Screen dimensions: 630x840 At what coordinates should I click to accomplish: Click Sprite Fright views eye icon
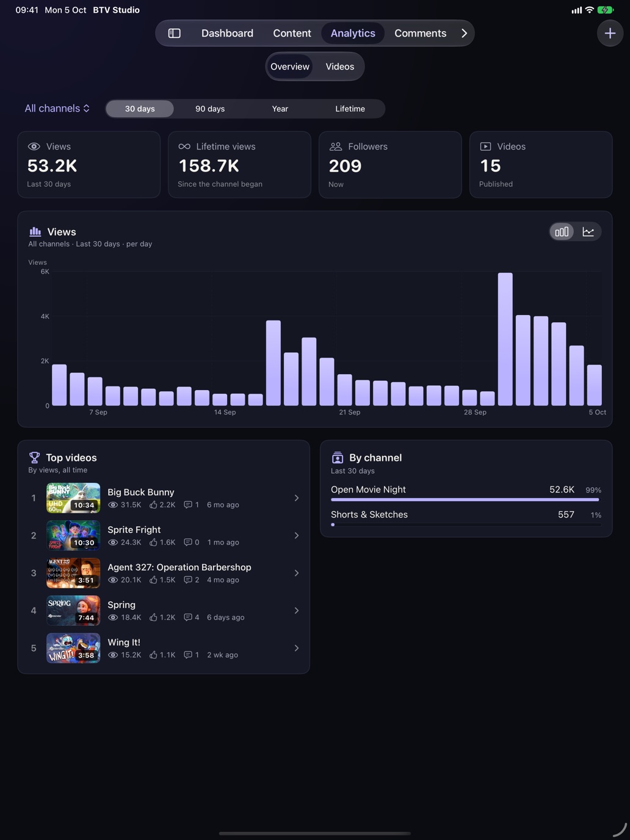(x=113, y=542)
